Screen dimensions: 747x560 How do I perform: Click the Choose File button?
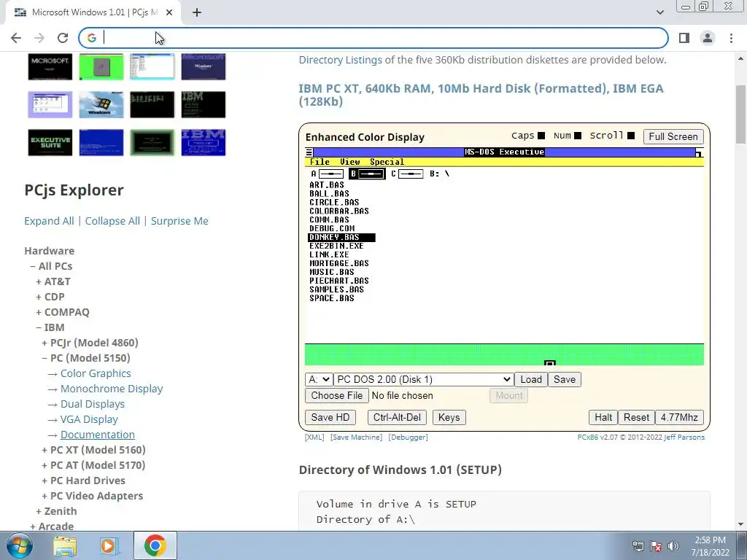337,396
